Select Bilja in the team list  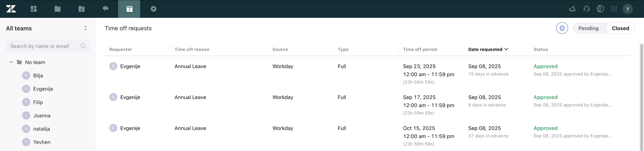pos(38,75)
